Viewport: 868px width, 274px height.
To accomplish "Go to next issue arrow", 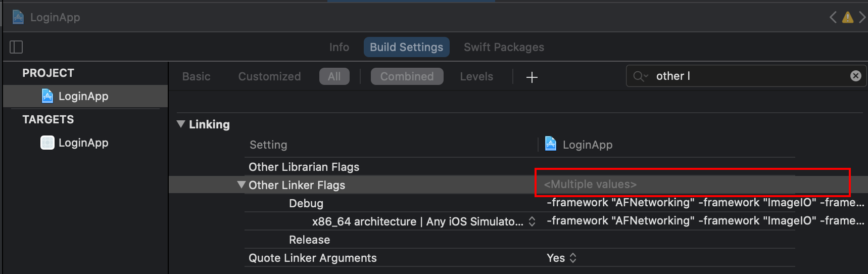I will (862, 18).
